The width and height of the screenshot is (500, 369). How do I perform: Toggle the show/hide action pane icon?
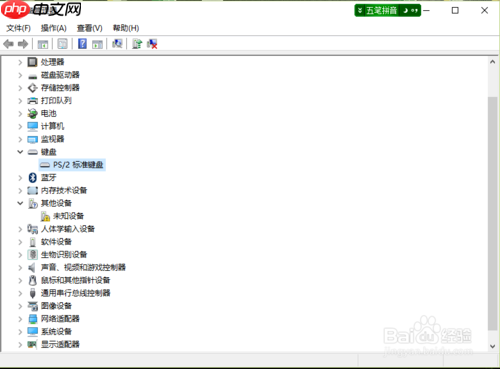pos(97,44)
